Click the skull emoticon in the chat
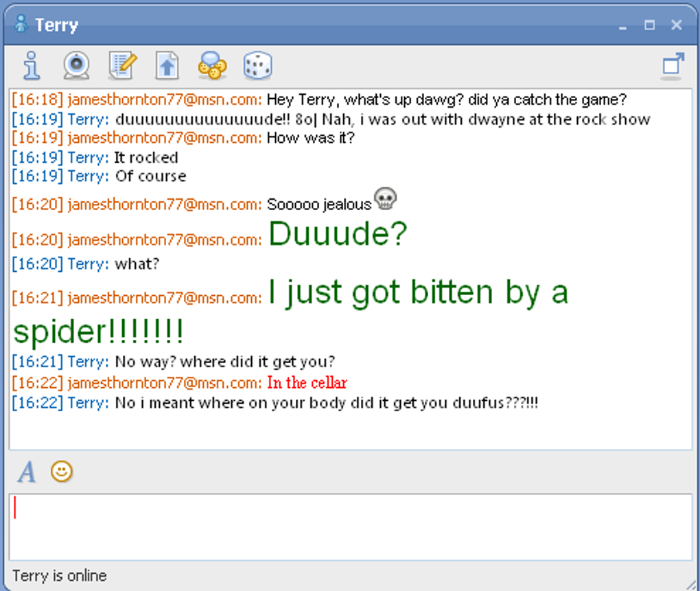Image resolution: width=700 pixels, height=591 pixels. pyautogui.click(x=385, y=198)
